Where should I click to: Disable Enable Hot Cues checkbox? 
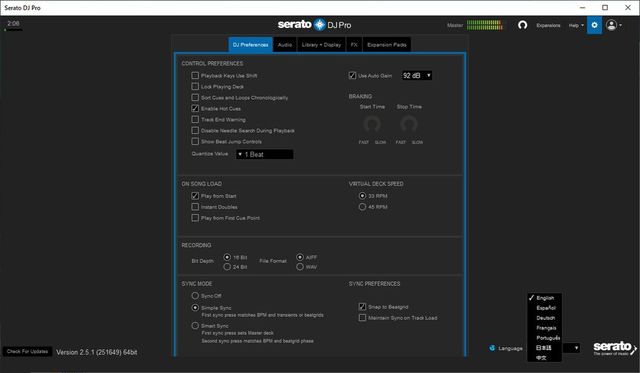click(195, 109)
